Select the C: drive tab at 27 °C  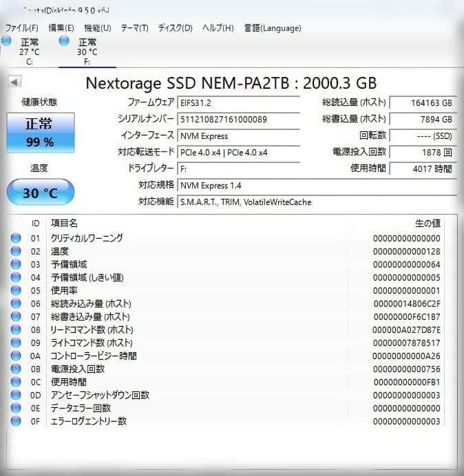[29, 51]
